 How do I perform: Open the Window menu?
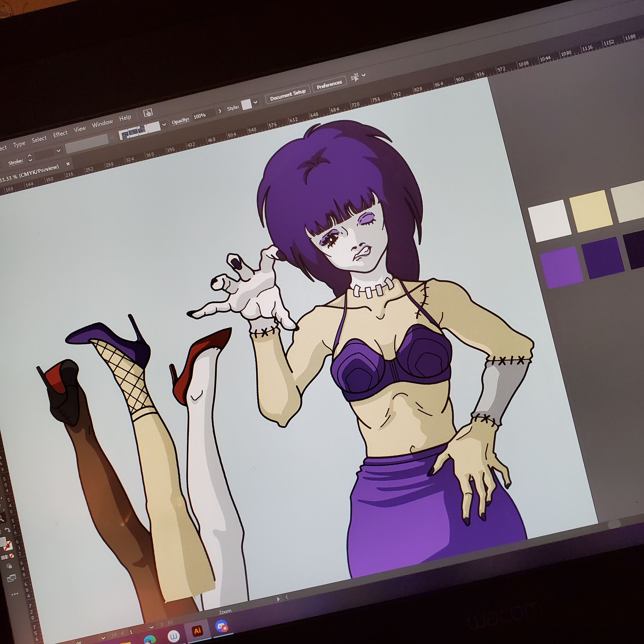coord(102,123)
